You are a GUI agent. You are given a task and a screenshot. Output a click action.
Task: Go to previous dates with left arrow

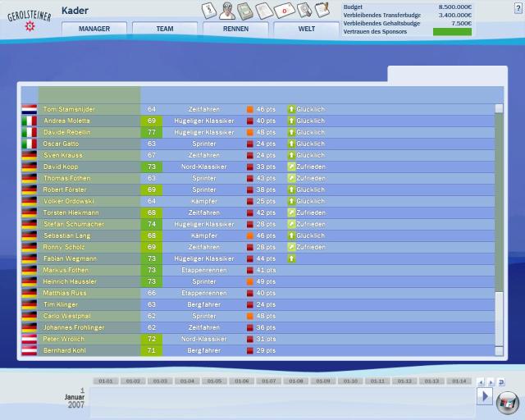point(482,382)
